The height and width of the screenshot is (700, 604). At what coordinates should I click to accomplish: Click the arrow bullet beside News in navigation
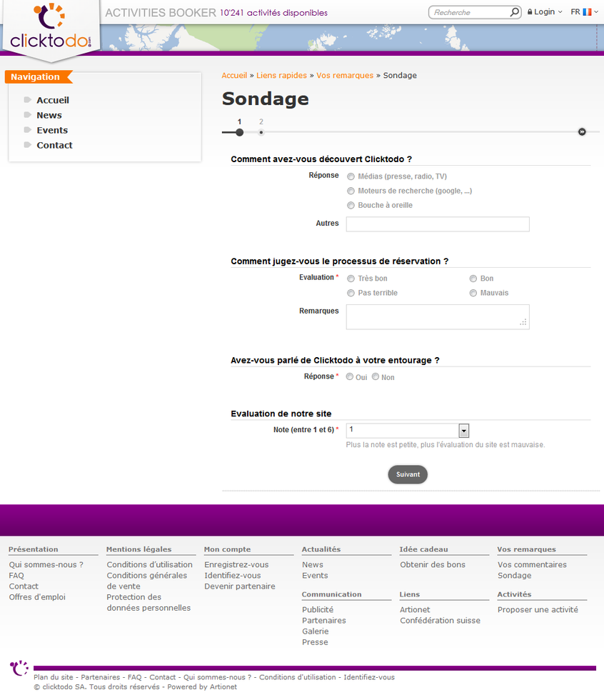28,115
